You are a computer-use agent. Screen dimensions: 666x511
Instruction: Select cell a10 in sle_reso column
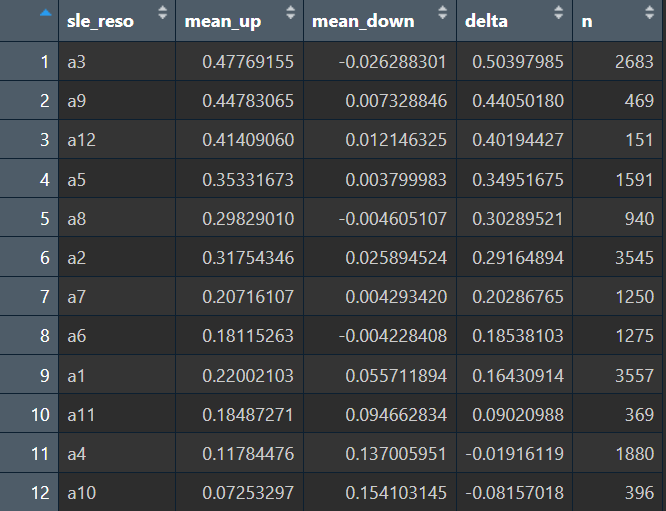coord(117,492)
